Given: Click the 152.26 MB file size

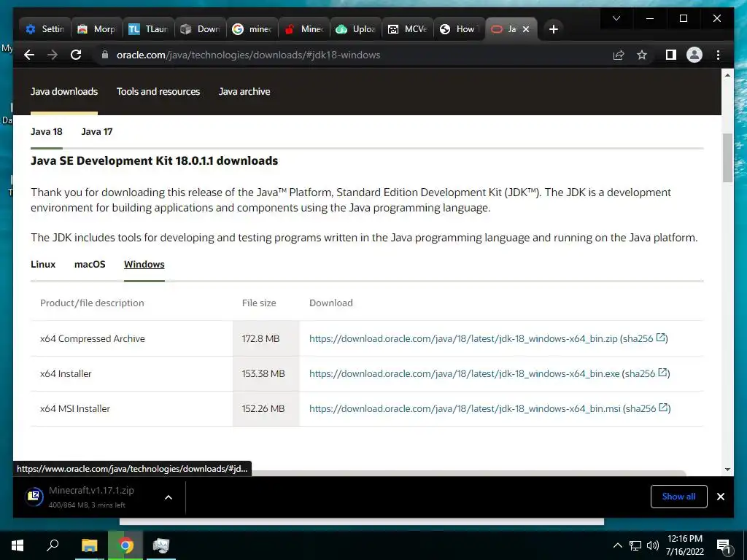Looking at the screenshot, I should click(263, 408).
